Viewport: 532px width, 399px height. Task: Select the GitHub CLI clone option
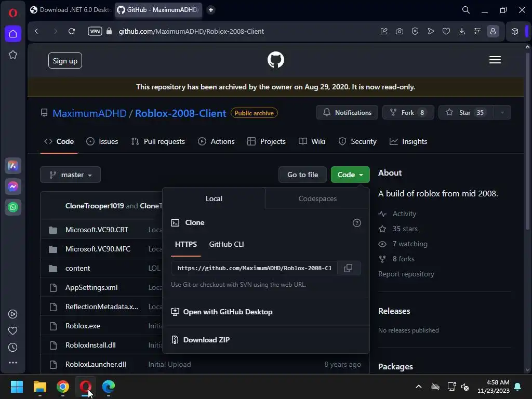pyautogui.click(x=227, y=244)
